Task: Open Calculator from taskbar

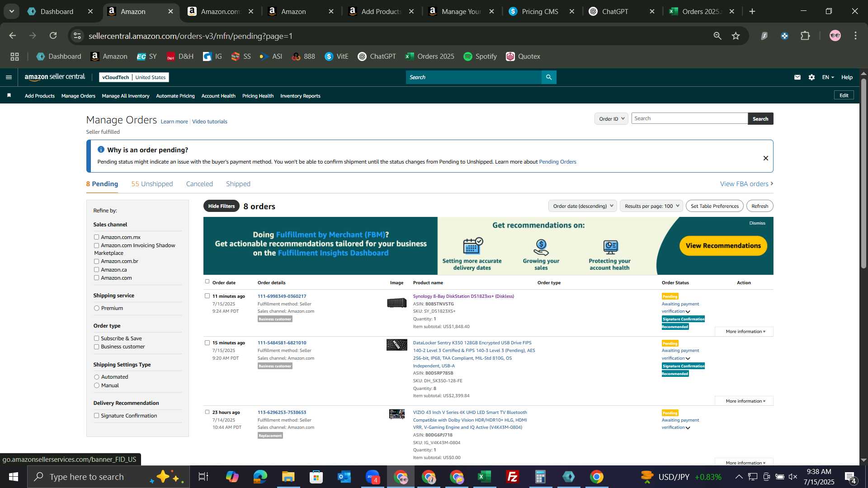Action: [541, 477]
